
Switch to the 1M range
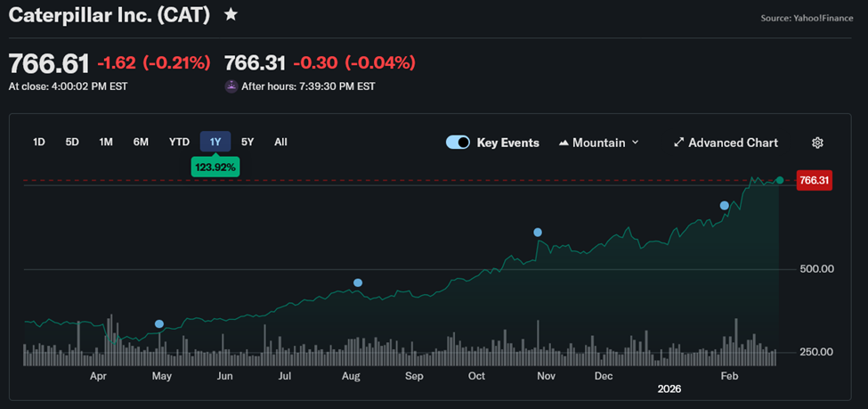point(106,142)
